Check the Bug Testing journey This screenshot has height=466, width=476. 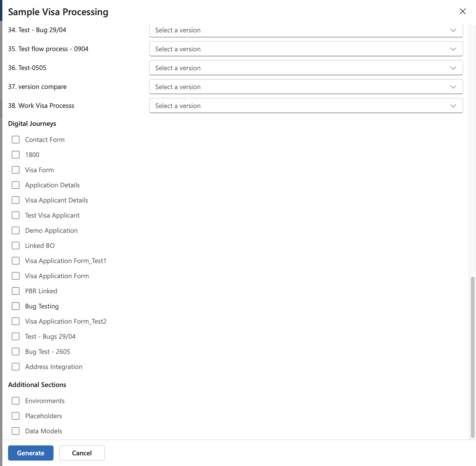click(x=16, y=306)
